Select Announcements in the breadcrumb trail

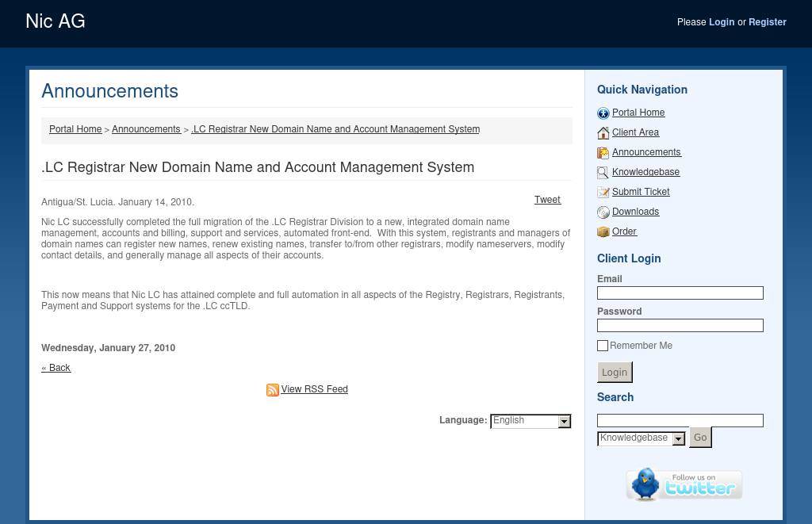pyautogui.click(x=146, y=129)
